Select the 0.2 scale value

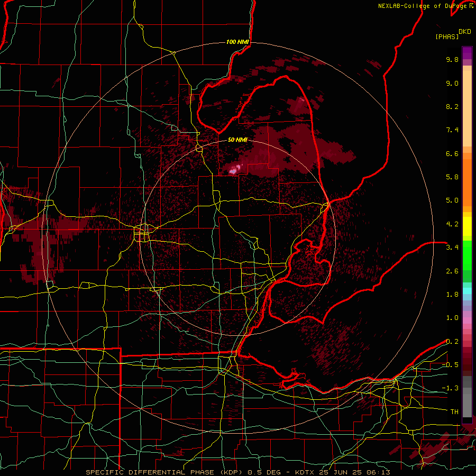click(x=452, y=342)
